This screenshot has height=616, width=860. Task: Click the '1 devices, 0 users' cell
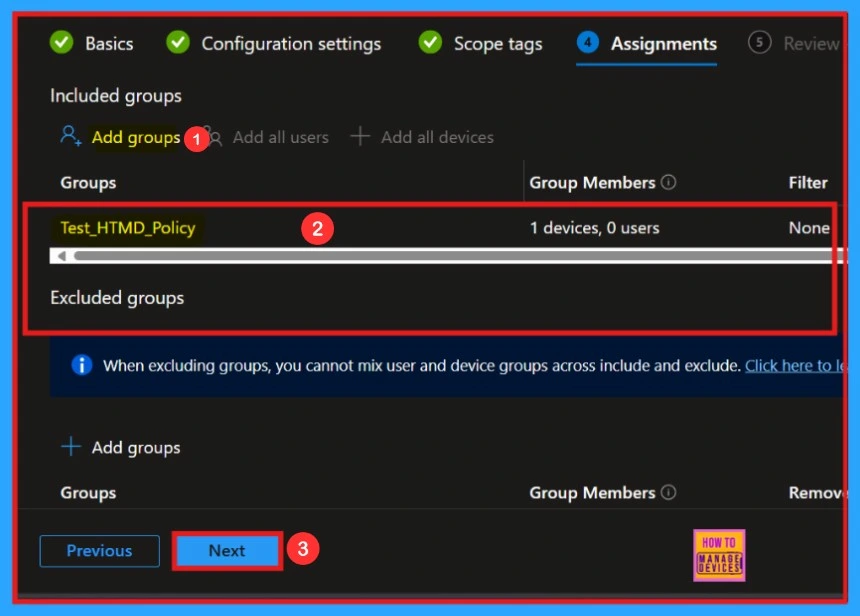click(x=595, y=228)
